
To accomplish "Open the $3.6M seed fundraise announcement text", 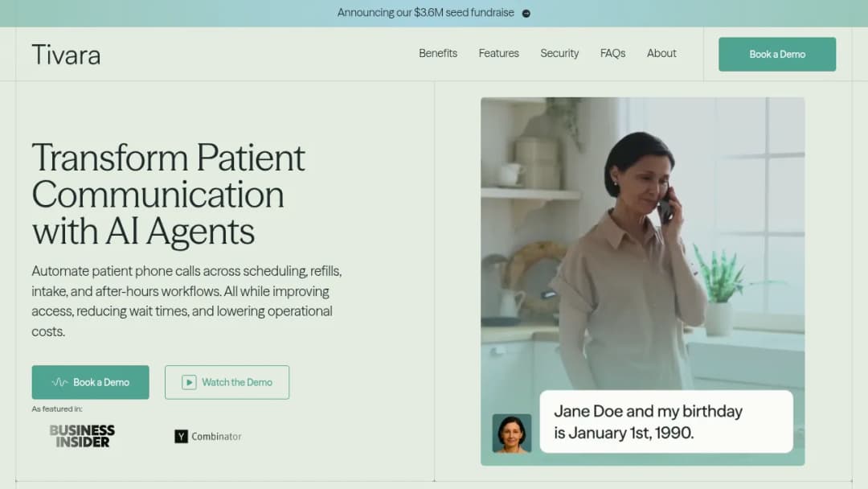I will [x=426, y=13].
